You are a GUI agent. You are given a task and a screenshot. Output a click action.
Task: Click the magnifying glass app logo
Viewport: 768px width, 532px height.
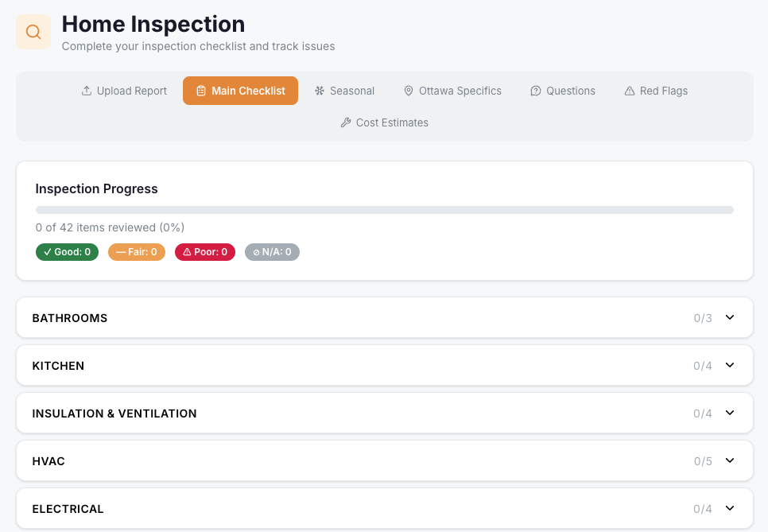[33, 31]
